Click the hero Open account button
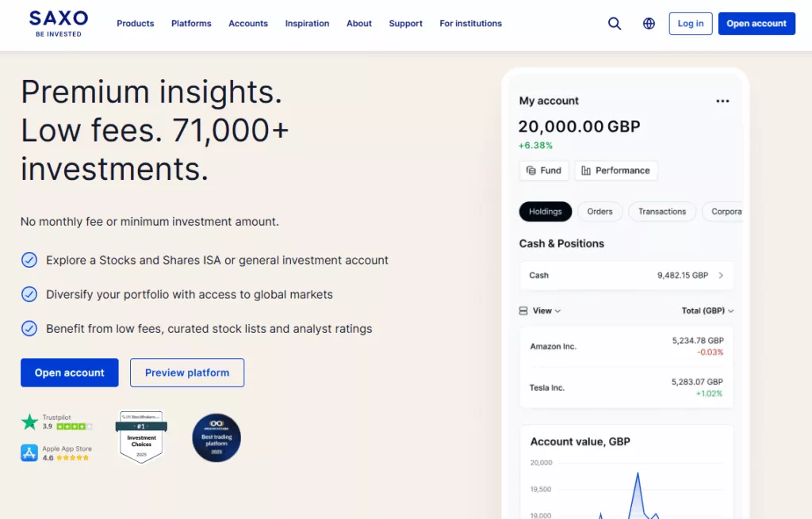Viewport: 812px width, 519px height. pos(70,372)
